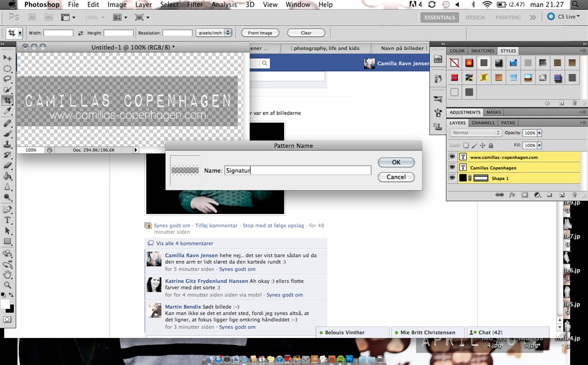Open the History panel icon in dock
This screenshot has height=365, width=588.
click(x=438, y=78)
